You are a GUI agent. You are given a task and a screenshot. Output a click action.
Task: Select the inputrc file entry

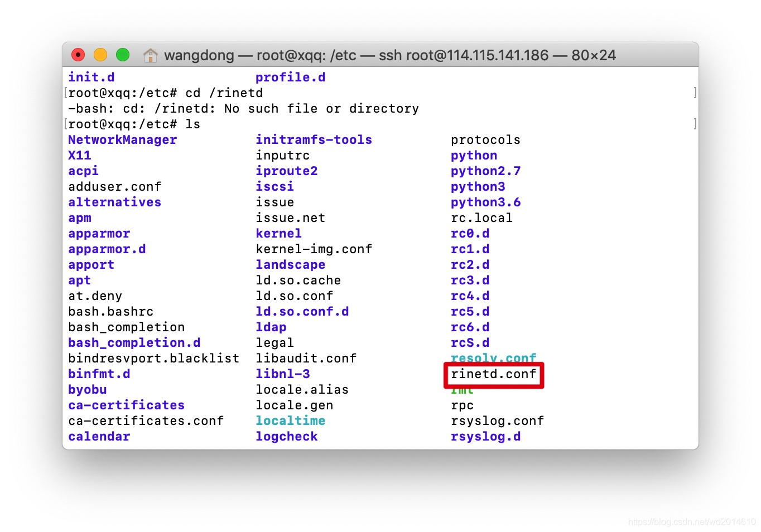(x=283, y=156)
